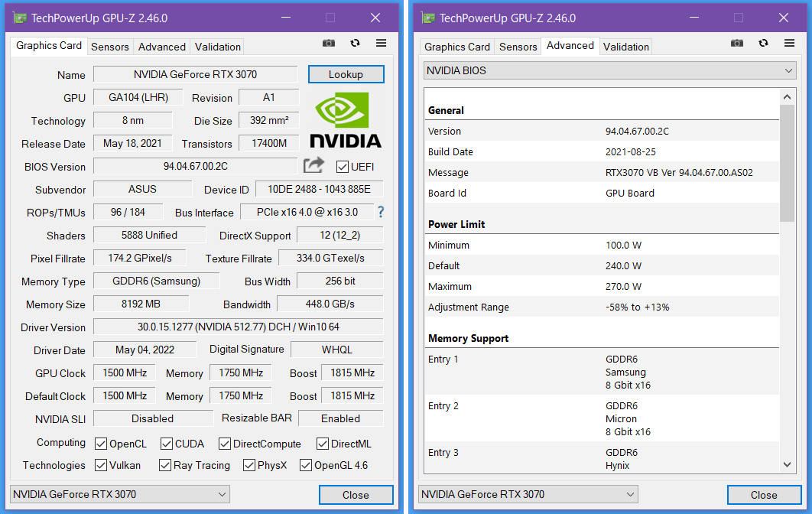Viewport: 812px width, 514px height.
Task: Click the Memory Size 8192 MB field
Action: [x=141, y=304]
